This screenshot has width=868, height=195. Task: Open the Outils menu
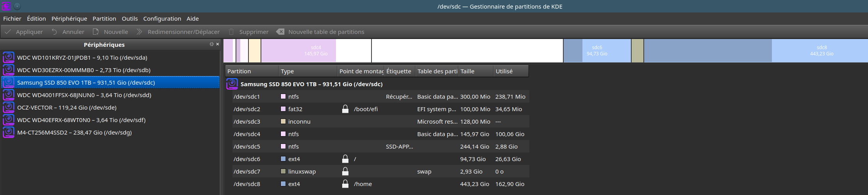[x=130, y=18]
